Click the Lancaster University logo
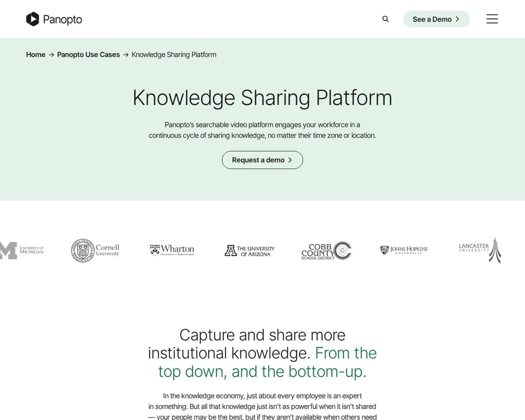Viewport: 525px width, 420px height. [x=480, y=250]
